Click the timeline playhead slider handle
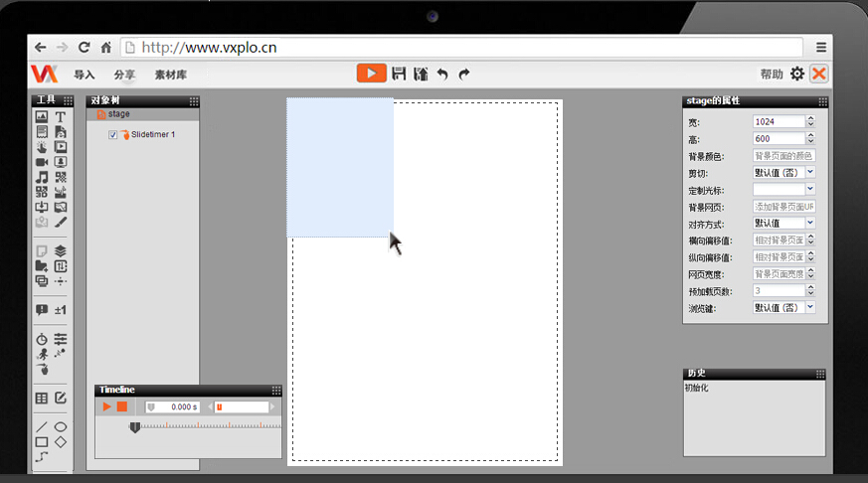The image size is (868, 483). [x=134, y=427]
